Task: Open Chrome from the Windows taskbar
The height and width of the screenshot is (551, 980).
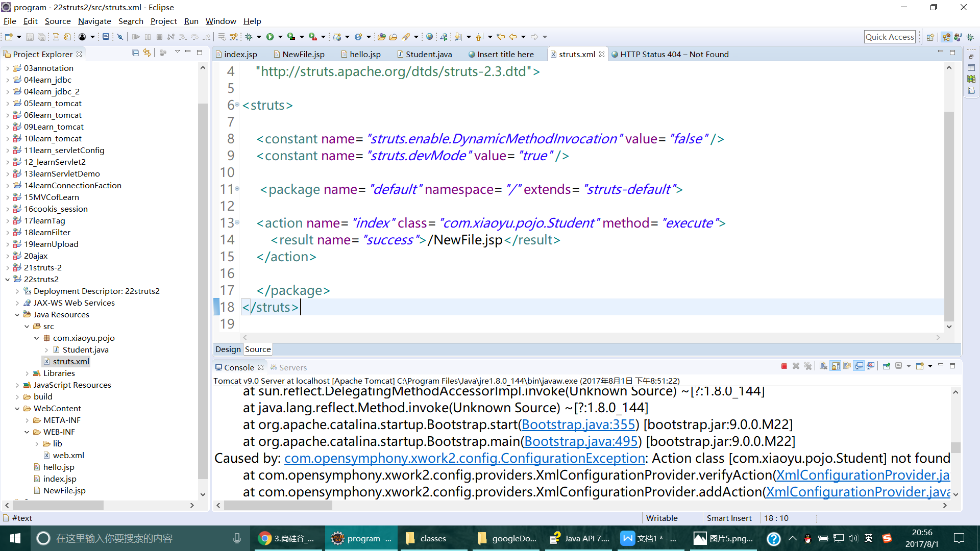Action: click(289, 538)
